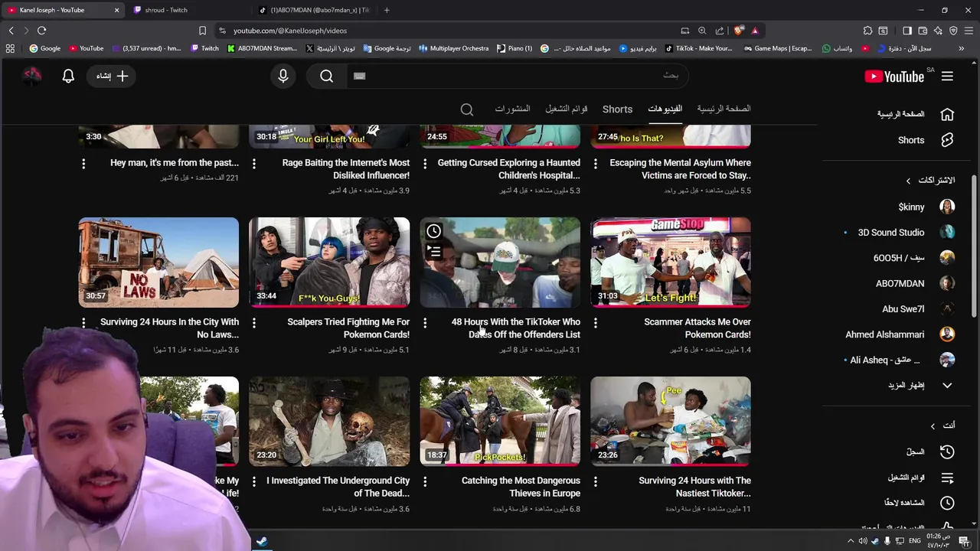
Task: Select the Shorts channel tab
Action: point(617,109)
